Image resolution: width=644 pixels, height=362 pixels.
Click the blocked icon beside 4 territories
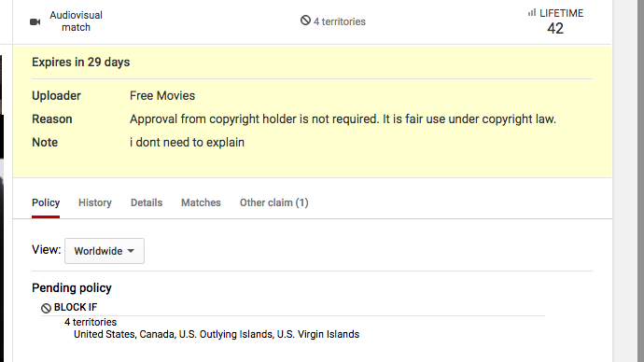tap(305, 21)
